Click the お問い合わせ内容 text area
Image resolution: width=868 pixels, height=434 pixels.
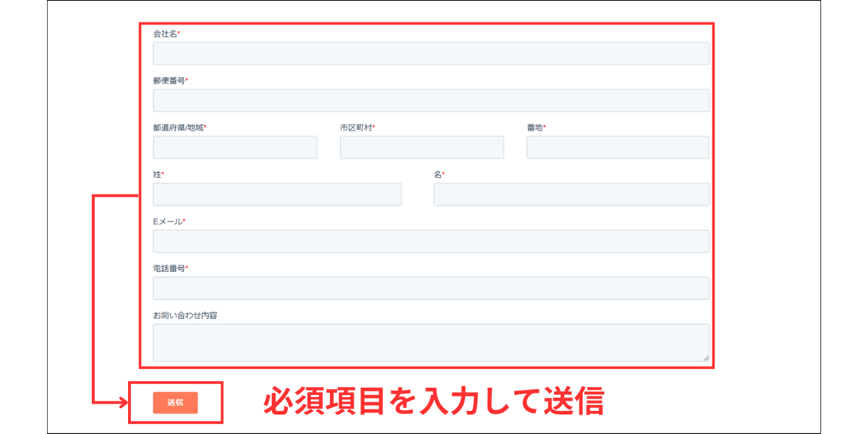(431, 343)
